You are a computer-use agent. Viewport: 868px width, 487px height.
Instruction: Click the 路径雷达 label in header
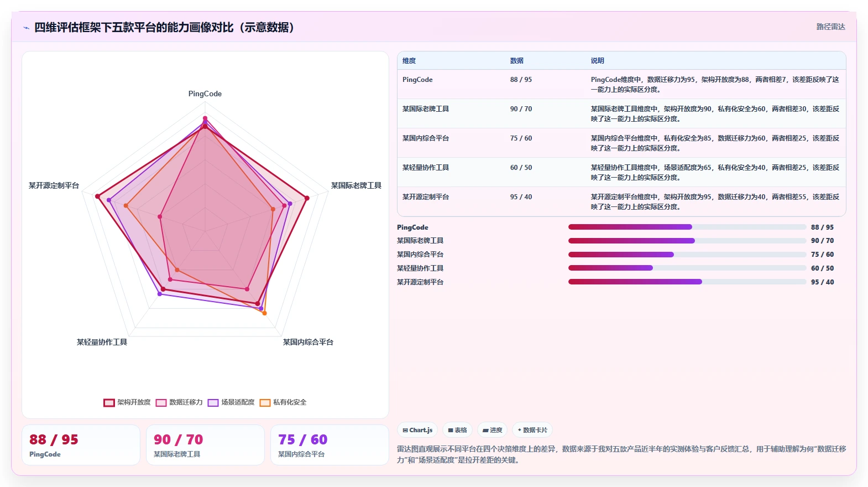tap(830, 27)
